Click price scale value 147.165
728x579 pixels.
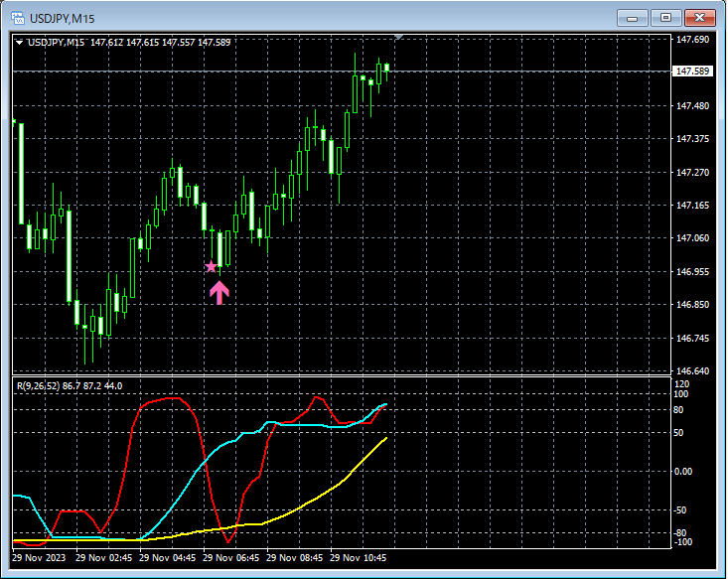692,206
